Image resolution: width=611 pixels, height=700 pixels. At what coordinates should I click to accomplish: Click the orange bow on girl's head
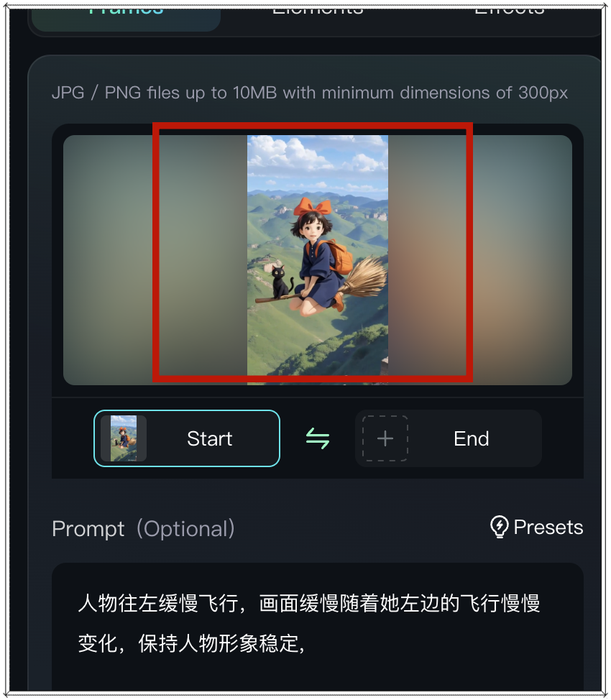click(x=313, y=207)
